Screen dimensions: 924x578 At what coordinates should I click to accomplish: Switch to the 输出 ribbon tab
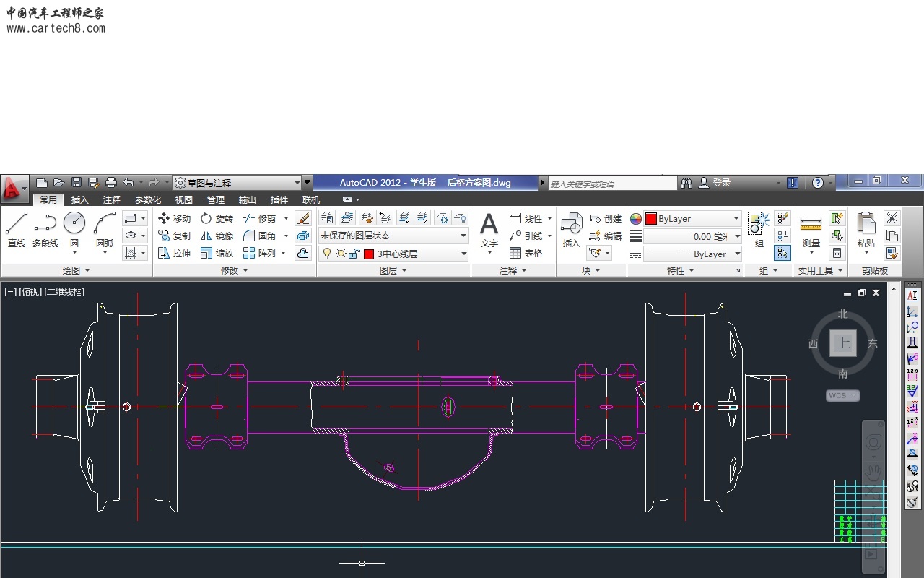point(248,200)
